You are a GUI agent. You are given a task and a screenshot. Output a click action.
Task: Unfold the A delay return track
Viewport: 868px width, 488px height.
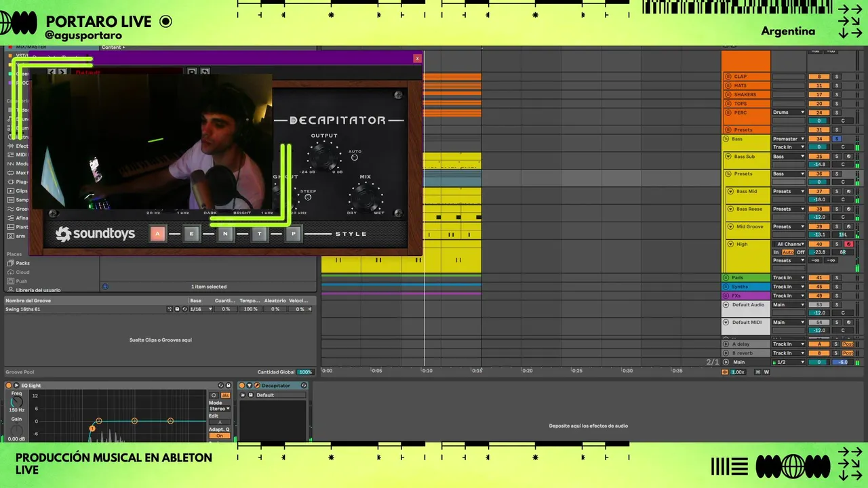[726, 344]
